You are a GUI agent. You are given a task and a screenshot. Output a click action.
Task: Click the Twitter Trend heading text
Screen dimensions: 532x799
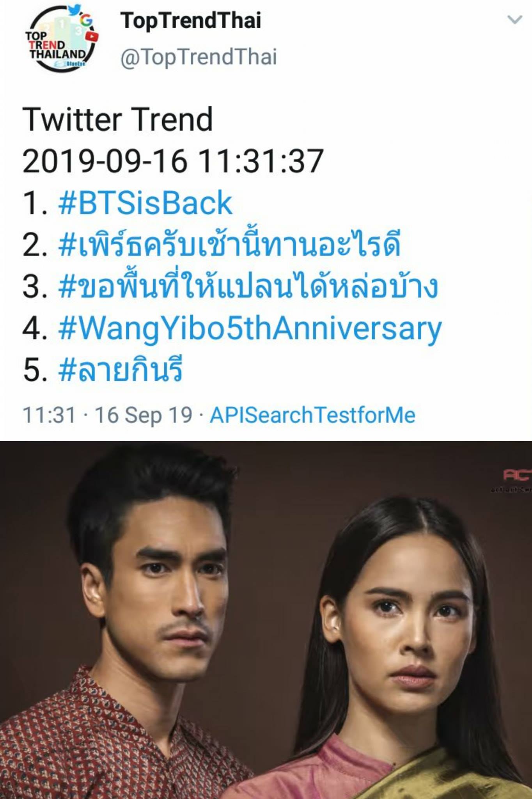118,119
